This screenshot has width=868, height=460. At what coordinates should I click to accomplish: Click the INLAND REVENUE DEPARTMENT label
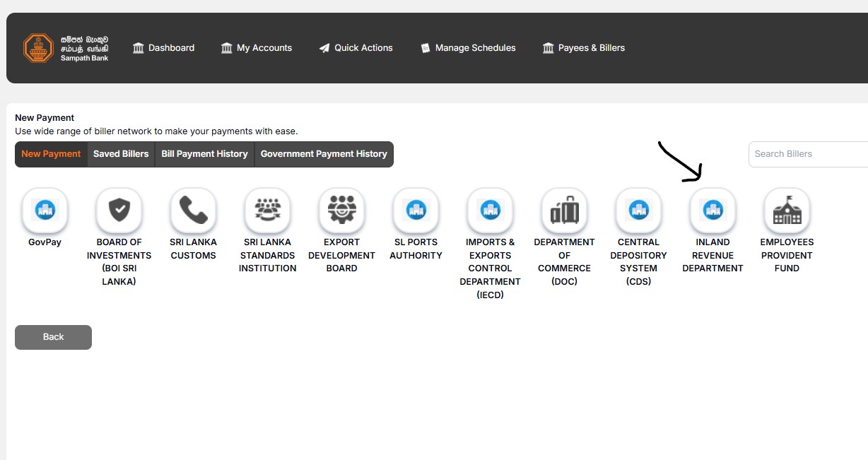click(713, 255)
